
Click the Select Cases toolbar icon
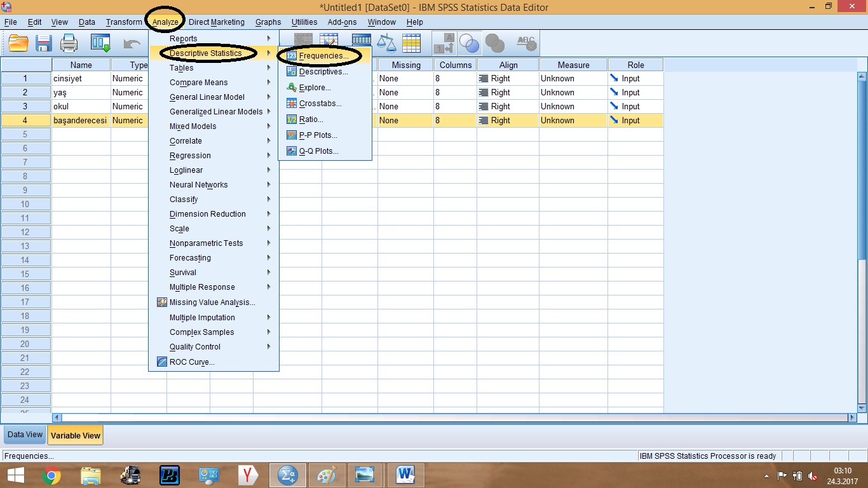click(411, 43)
